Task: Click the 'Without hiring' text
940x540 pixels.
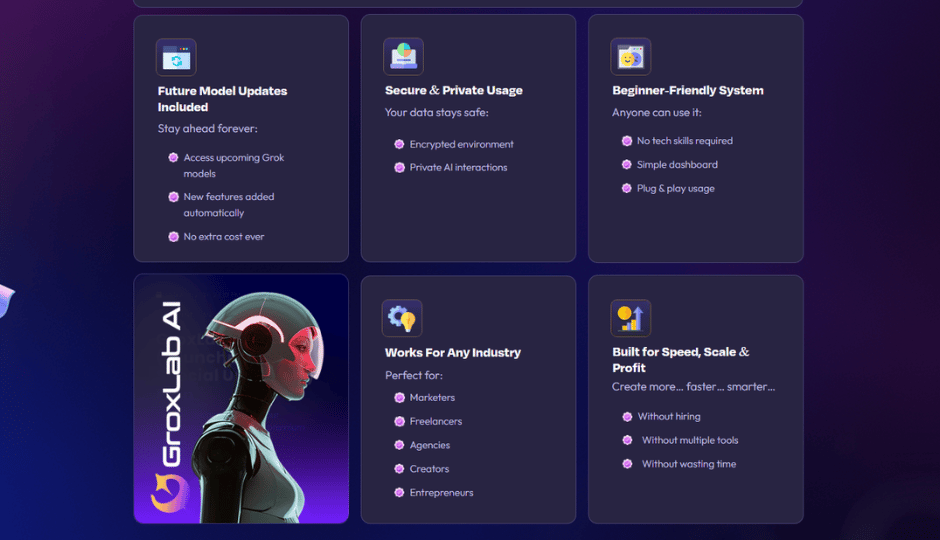Action: [x=669, y=417]
